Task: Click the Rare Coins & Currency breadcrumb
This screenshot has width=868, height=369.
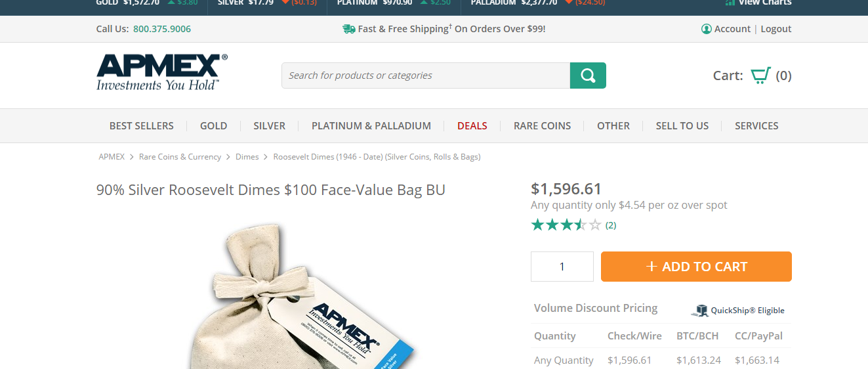Action: click(x=180, y=157)
